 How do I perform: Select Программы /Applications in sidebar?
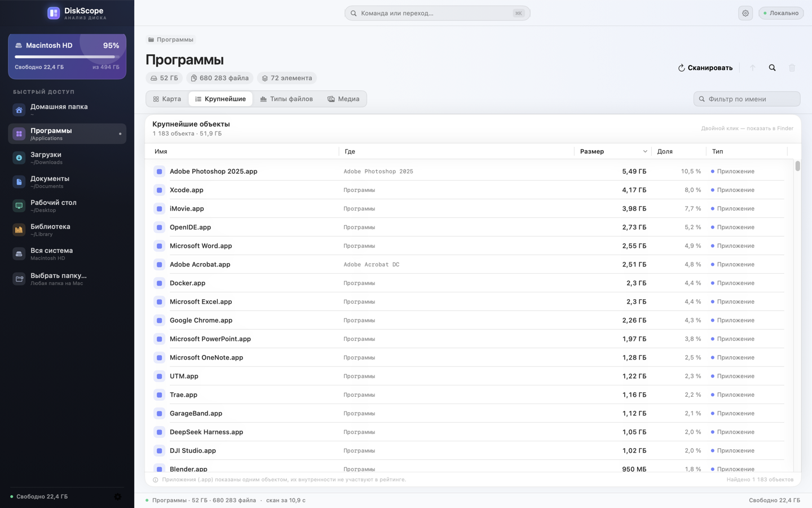[x=67, y=134]
